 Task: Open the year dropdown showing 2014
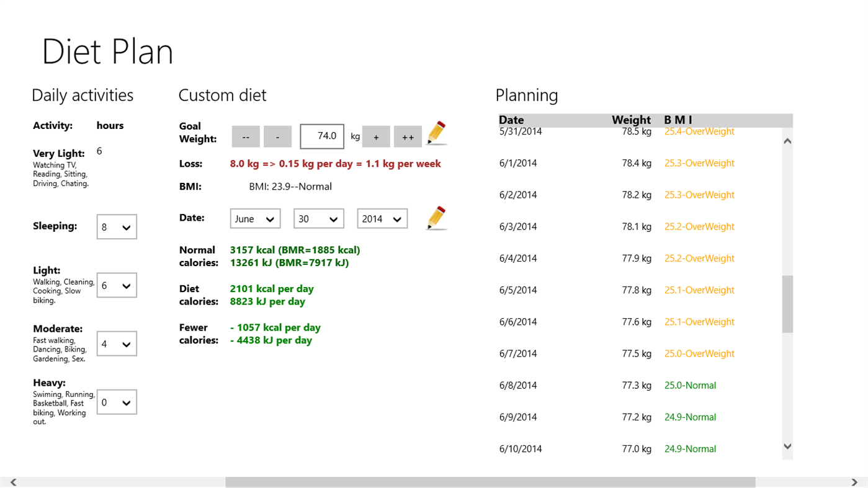tap(382, 218)
